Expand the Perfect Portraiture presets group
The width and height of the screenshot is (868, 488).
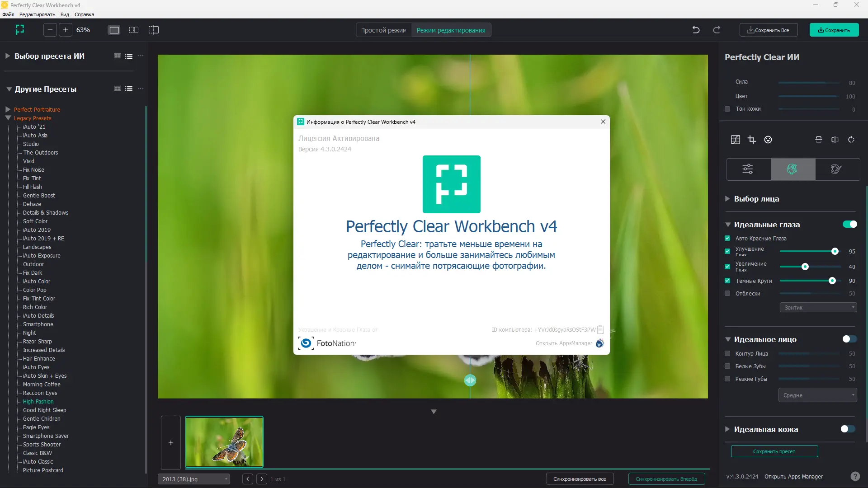tap(8, 109)
